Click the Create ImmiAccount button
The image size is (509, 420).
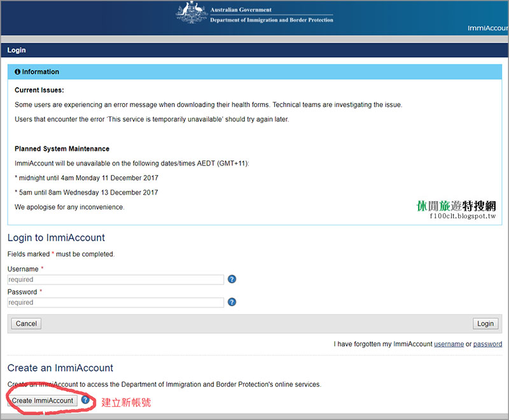43,400
